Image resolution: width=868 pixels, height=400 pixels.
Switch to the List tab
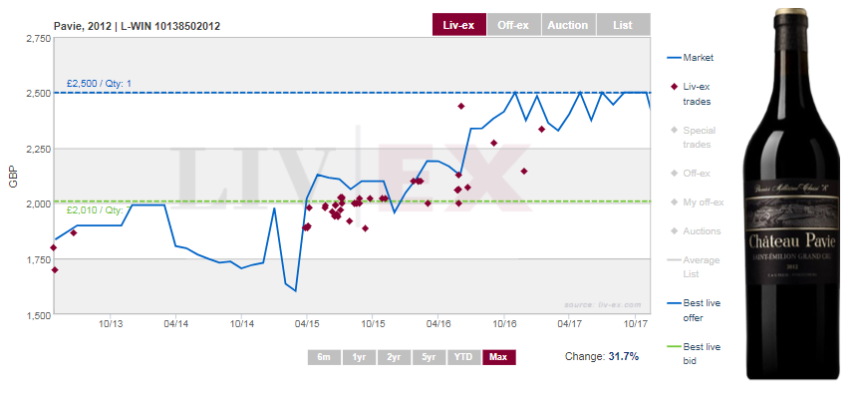click(x=623, y=25)
